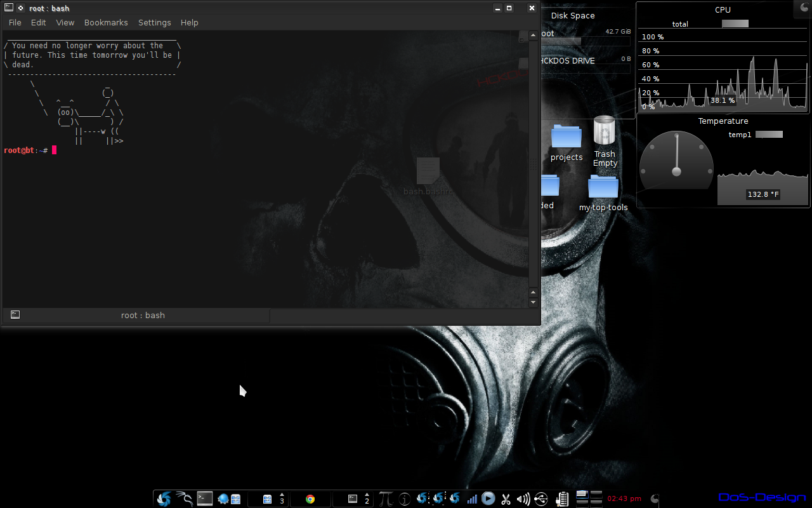Screen dimensions: 812x508
Task: Click the speaker volume icon in the system tray
Action: click(x=523, y=499)
